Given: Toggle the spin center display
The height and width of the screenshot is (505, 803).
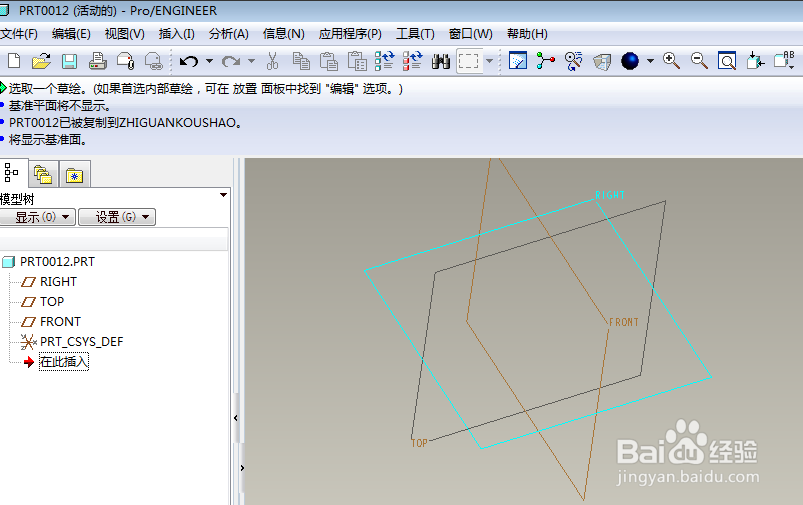Looking at the screenshot, I should [x=546, y=61].
